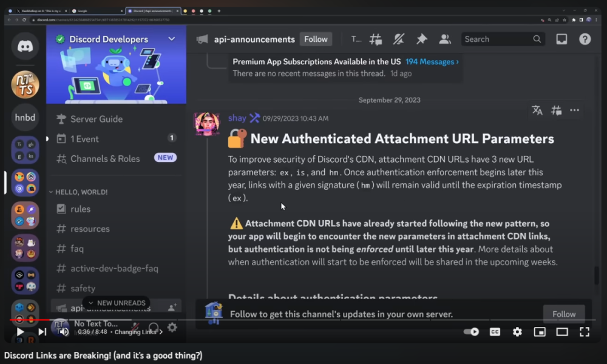Expand the Discord Developers server dropdown

pyautogui.click(x=171, y=39)
